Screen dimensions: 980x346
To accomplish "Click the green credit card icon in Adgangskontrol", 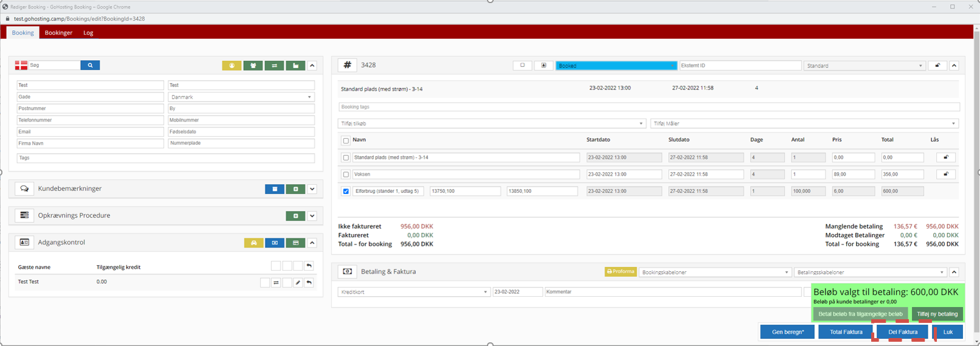I will pos(295,243).
